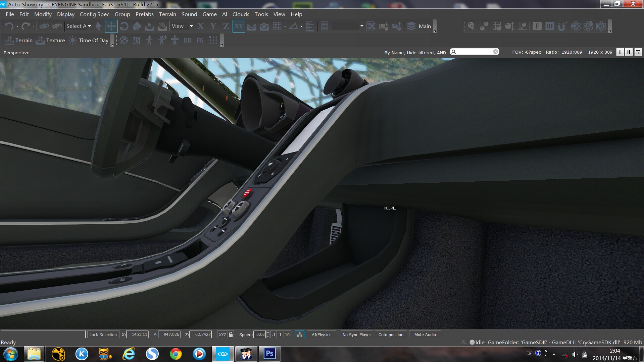Open Photoshop from the taskbar

click(x=269, y=354)
